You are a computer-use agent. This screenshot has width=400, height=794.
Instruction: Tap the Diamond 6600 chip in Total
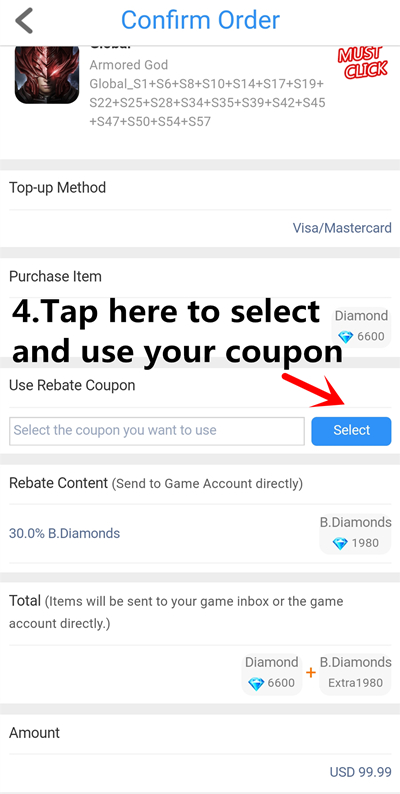[271, 673]
